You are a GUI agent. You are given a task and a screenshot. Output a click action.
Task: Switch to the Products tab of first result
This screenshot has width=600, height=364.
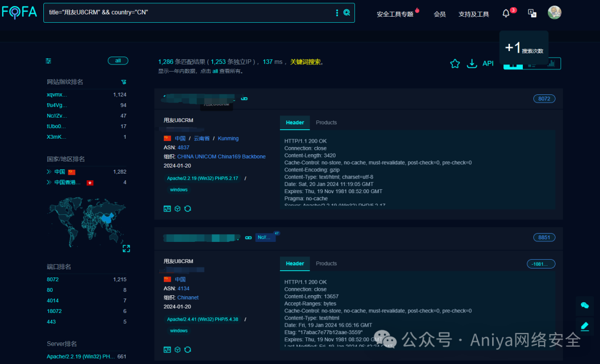[x=326, y=123]
